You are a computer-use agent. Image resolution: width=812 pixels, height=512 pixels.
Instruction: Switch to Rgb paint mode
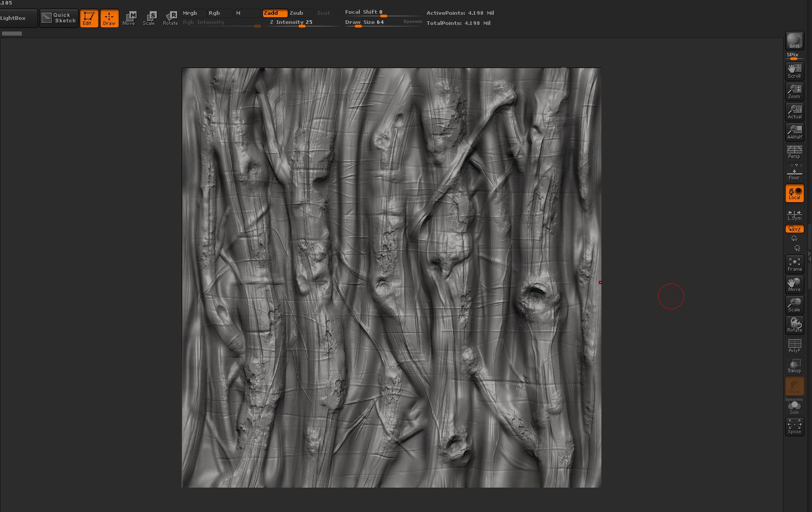(x=215, y=13)
